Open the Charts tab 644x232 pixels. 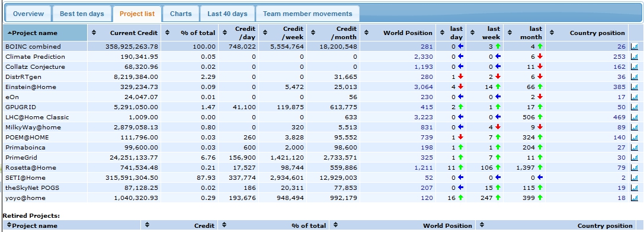(181, 14)
